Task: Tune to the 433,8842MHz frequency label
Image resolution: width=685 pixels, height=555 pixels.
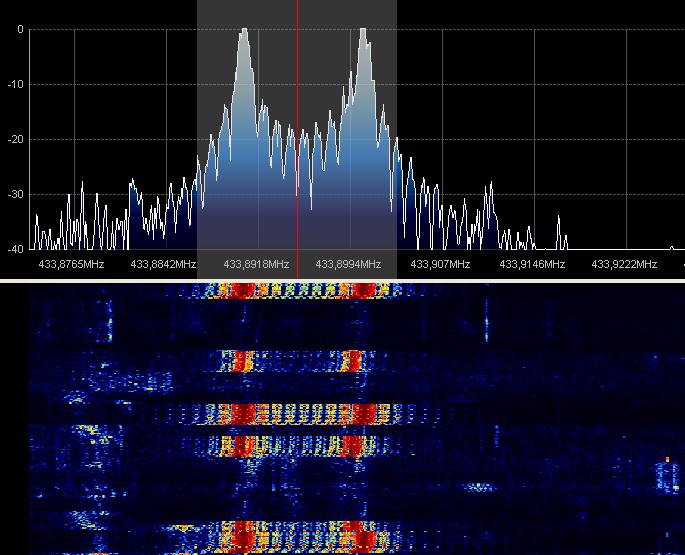Action: tap(164, 264)
